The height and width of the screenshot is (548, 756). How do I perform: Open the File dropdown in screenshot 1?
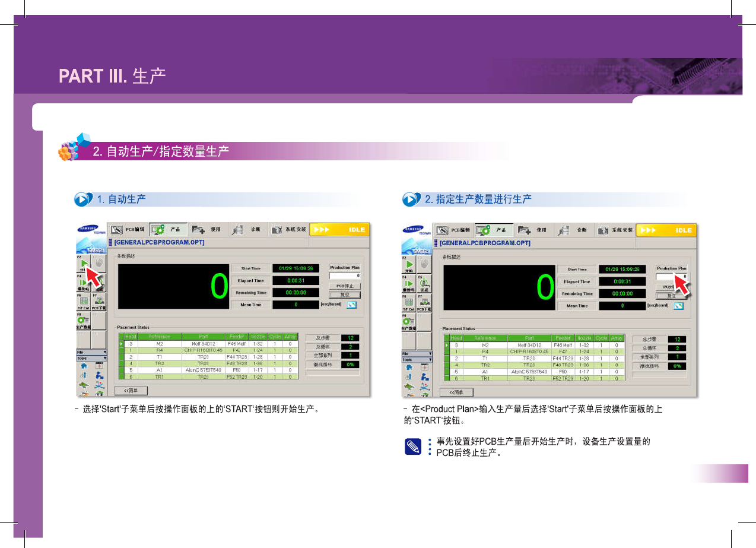91,353
